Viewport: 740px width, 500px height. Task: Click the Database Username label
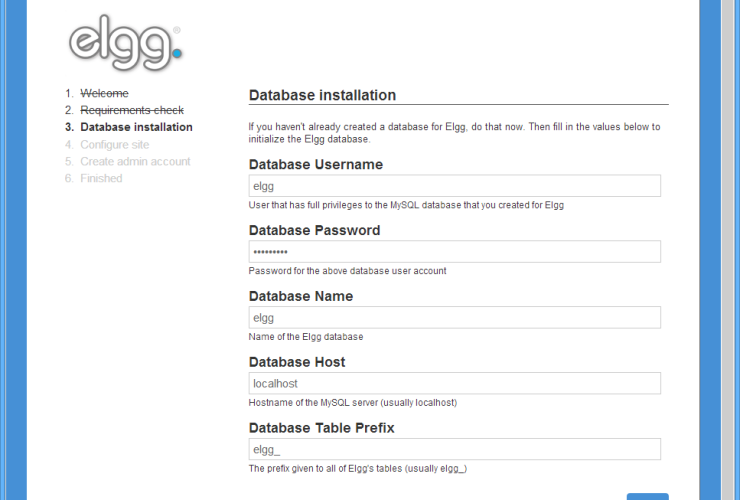point(315,164)
